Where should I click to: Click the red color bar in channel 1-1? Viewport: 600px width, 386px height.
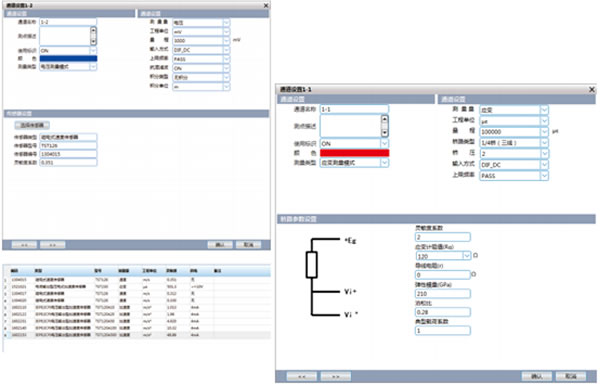354,153
